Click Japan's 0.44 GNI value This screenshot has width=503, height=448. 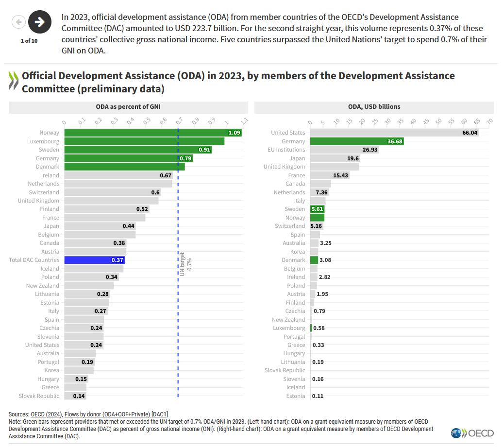click(x=128, y=226)
